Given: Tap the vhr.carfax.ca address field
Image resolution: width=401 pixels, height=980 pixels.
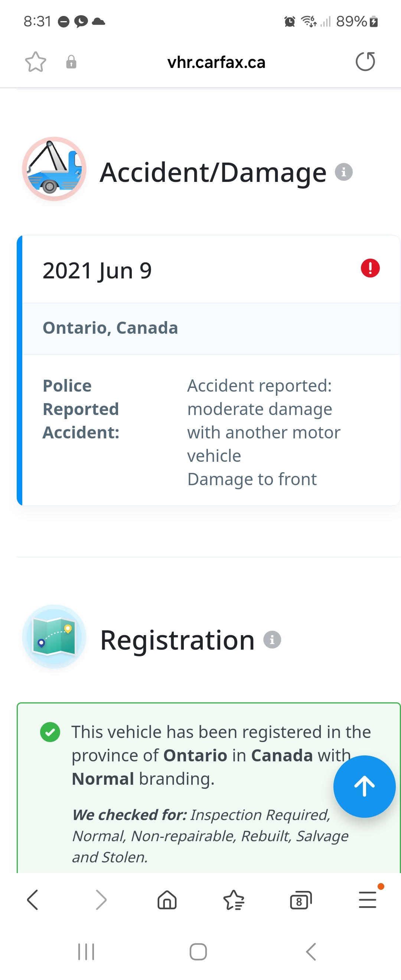Looking at the screenshot, I should (216, 62).
